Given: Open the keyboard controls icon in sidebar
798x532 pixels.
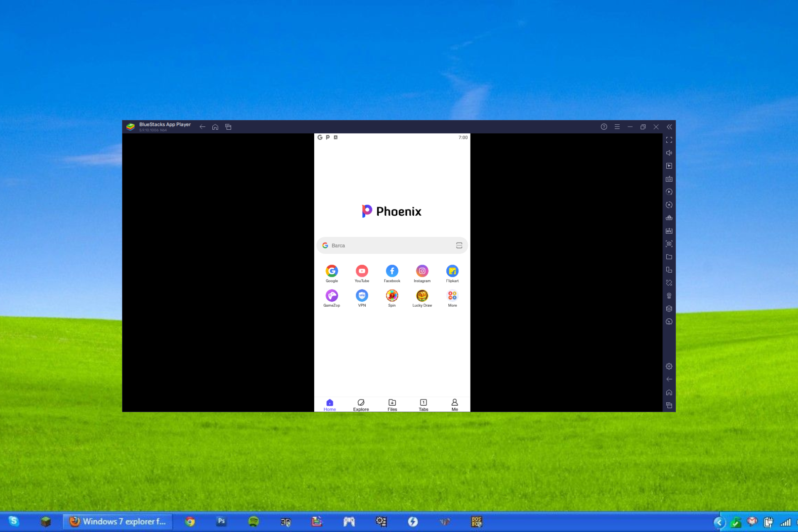Looking at the screenshot, I should click(x=669, y=179).
